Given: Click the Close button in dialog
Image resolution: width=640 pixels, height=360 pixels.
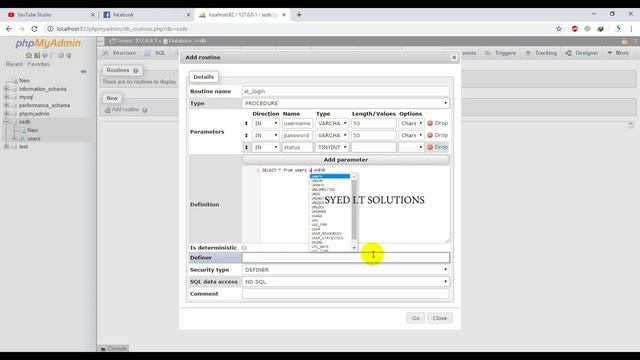Looking at the screenshot, I should coord(440,318).
